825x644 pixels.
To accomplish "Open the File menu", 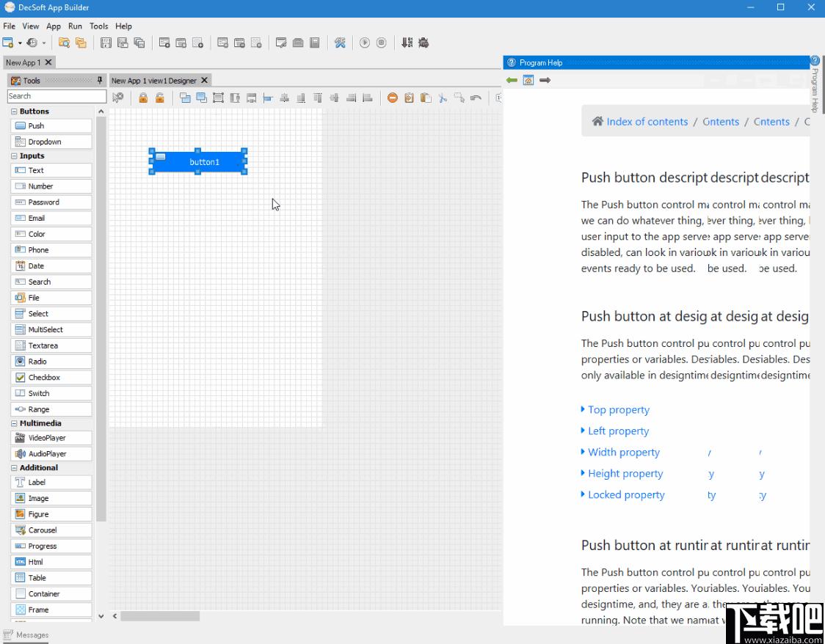I will tap(9, 26).
